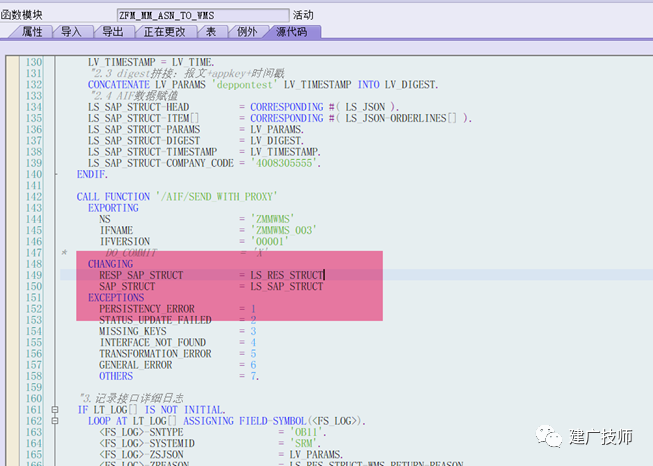Click the MISSING_KEYS exception
The width and height of the screenshot is (653, 466).
point(132,331)
